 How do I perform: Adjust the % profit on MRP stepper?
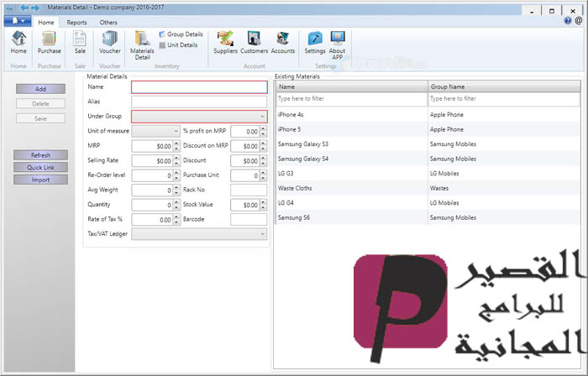coord(263,132)
